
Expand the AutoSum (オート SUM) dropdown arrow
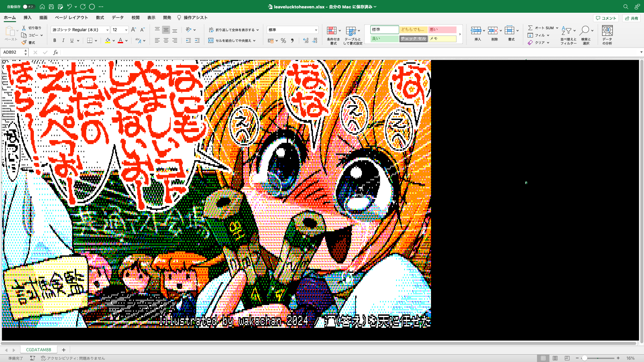[x=557, y=28]
